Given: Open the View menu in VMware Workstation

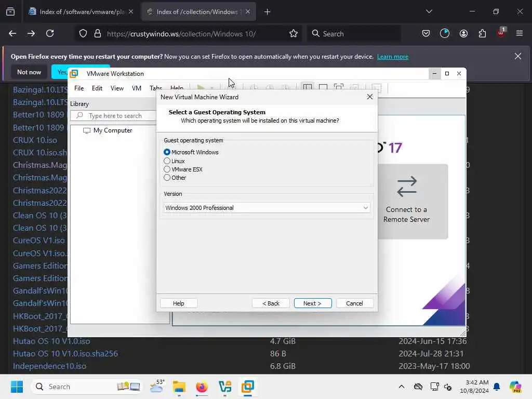Looking at the screenshot, I should coord(117,88).
